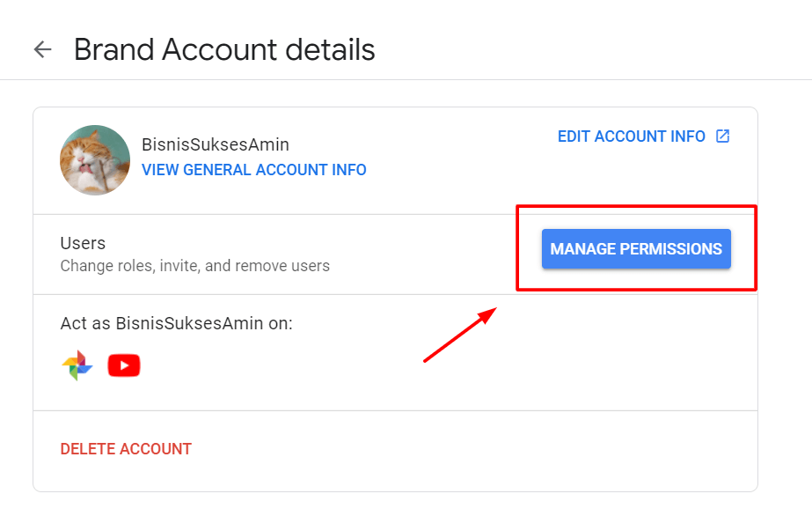Click the 'Change roles, invite, and remove users' text
812x516 pixels.
[194, 265]
